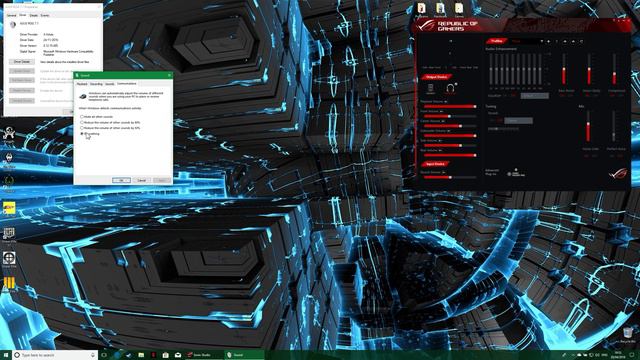Click the crosshair desktop shortcut icon

9,259
